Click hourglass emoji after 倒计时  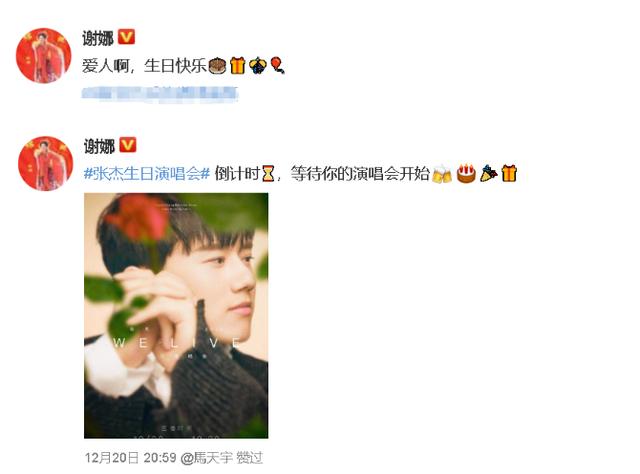click(268, 174)
